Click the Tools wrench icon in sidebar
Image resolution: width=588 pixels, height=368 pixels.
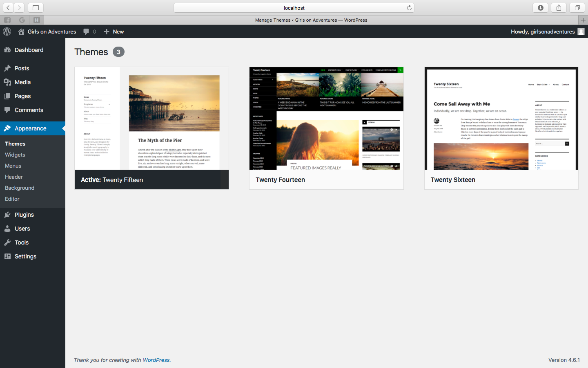point(7,242)
